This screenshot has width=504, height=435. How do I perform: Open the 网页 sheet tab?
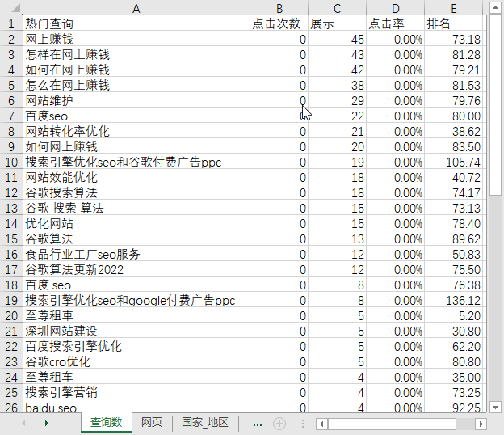(x=152, y=422)
